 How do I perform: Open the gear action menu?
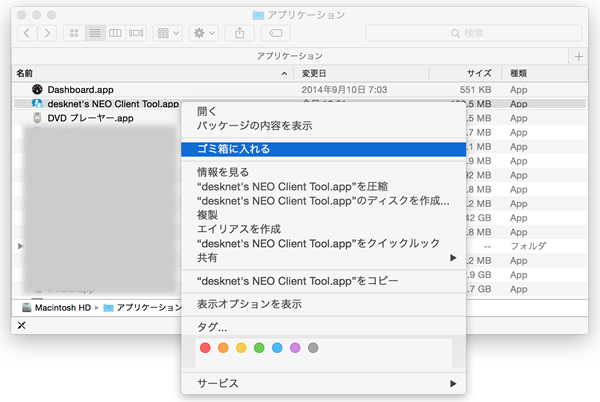(x=204, y=33)
